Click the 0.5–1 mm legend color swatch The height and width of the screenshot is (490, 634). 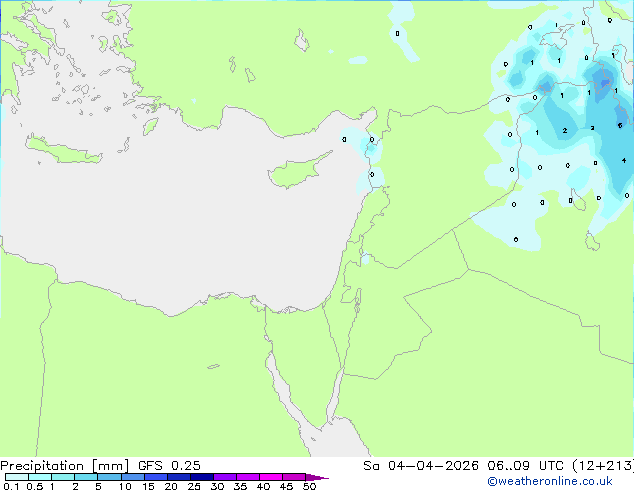tap(40, 477)
